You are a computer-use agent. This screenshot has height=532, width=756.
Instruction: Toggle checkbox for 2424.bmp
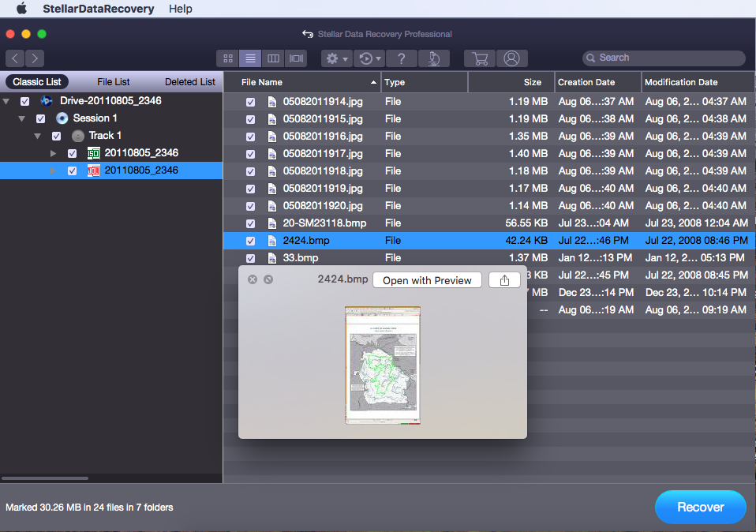pos(250,241)
